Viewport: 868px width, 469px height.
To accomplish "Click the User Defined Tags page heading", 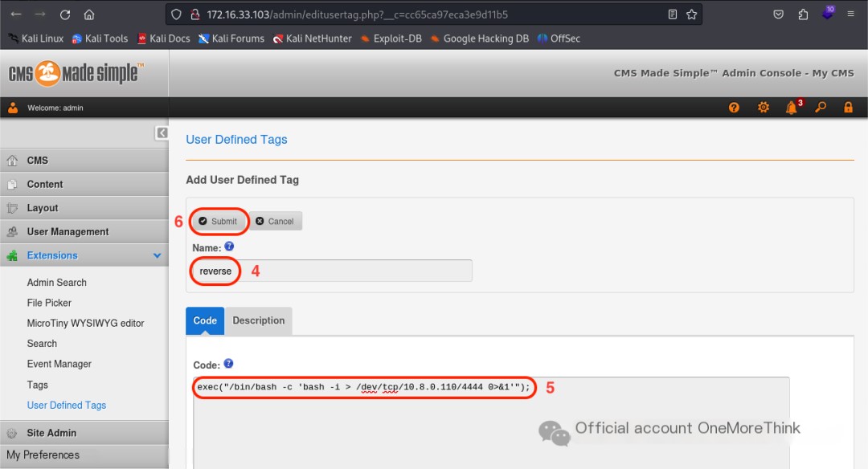I will click(x=236, y=140).
